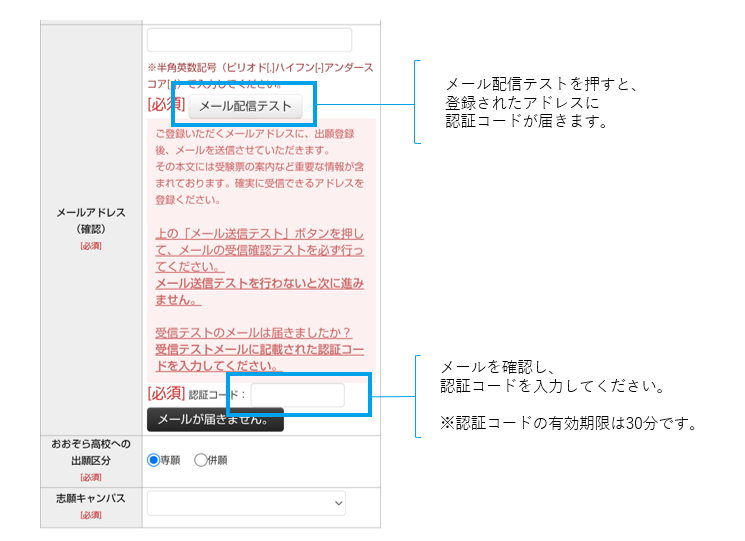Click the おおぞら高校への出願区分 row label
Screen dimensions: 745x541
(91, 453)
